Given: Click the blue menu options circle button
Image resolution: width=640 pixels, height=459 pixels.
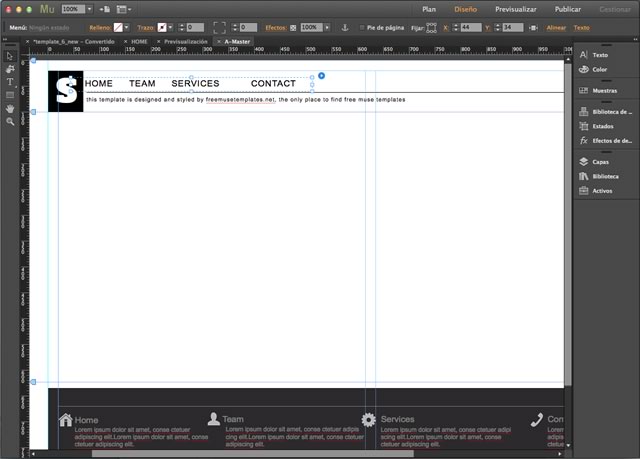Looking at the screenshot, I should (x=322, y=75).
